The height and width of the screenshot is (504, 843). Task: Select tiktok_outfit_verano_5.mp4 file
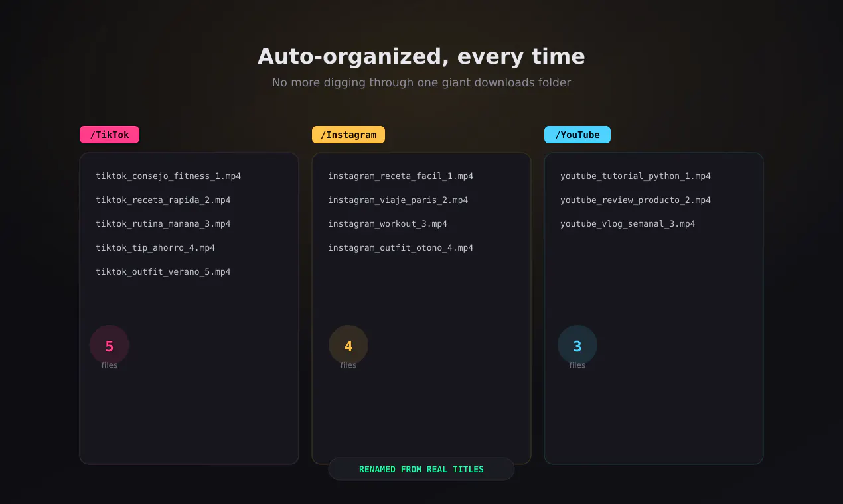pyautogui.click(x=163, y=272)
